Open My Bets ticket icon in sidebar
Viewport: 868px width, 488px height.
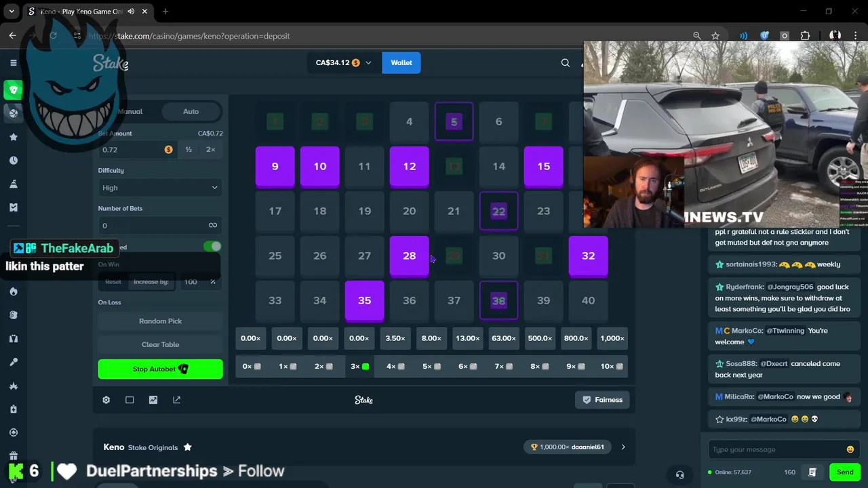13,207
